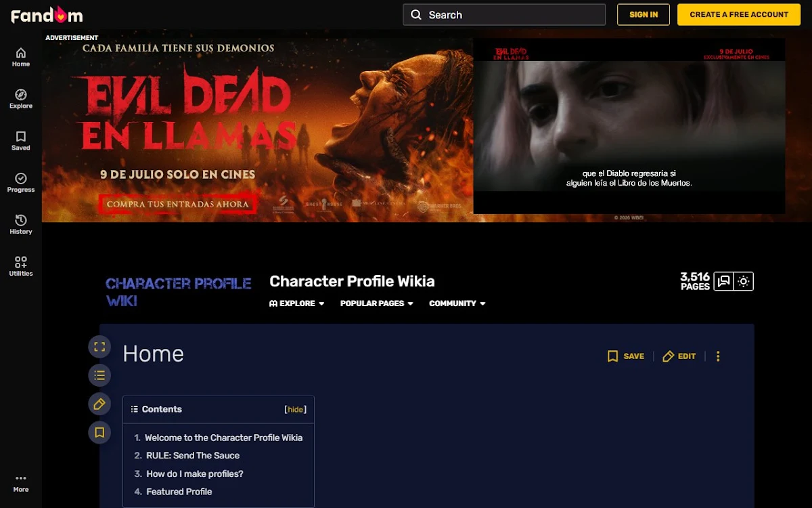Jump to Welcome to the Character Profile Wikia

point(223,438)
